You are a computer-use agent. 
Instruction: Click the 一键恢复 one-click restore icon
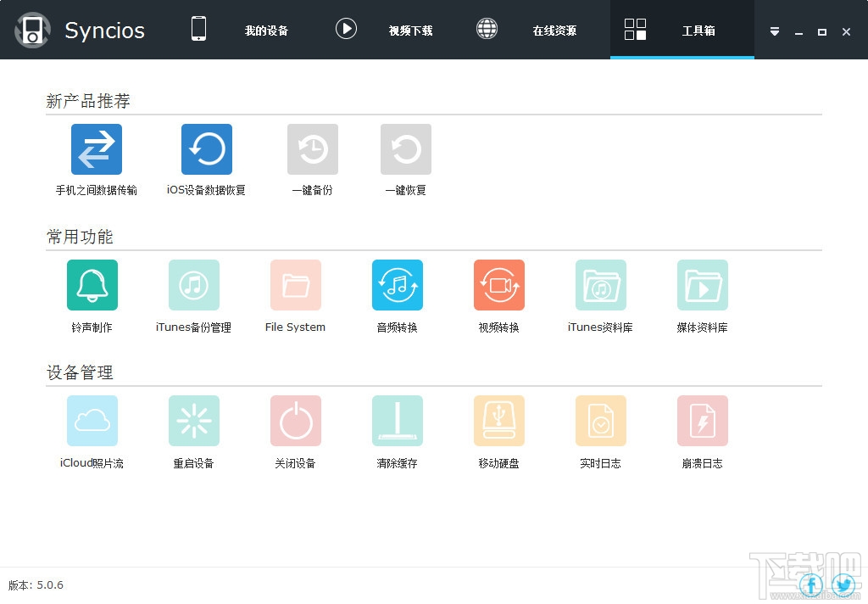tap(406, 149)
